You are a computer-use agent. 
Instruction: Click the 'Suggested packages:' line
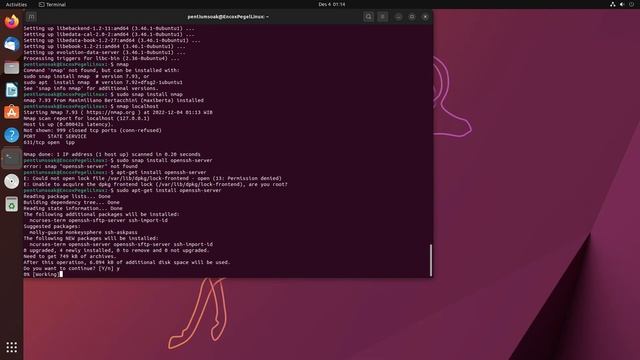[52, 226]
